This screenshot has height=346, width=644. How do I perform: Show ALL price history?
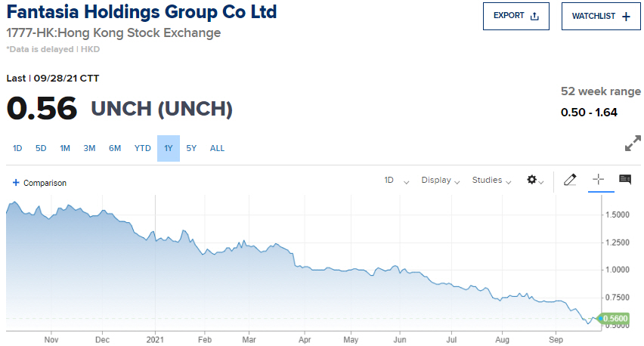pyautogui.click(x=217, y=148)
